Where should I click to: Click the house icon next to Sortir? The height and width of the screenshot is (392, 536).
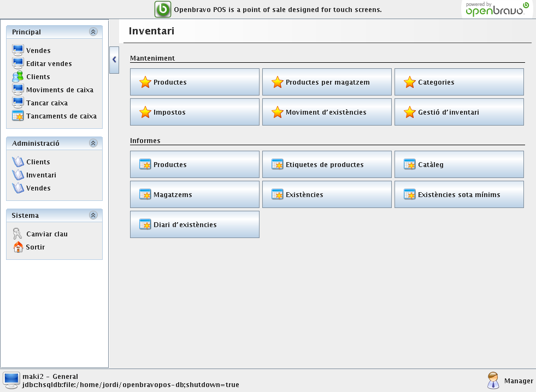(18, 247)
